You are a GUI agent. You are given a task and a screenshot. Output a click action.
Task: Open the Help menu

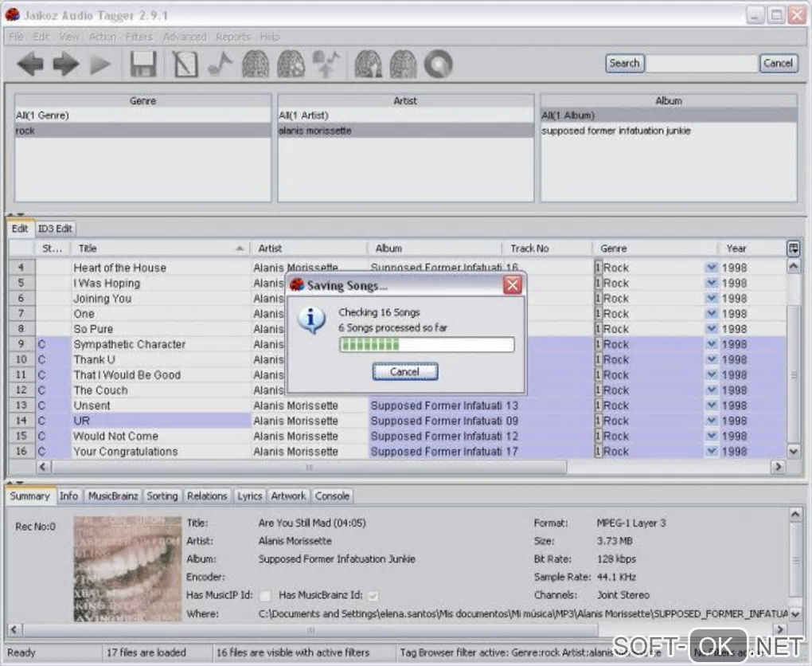(x=269, y=37)
